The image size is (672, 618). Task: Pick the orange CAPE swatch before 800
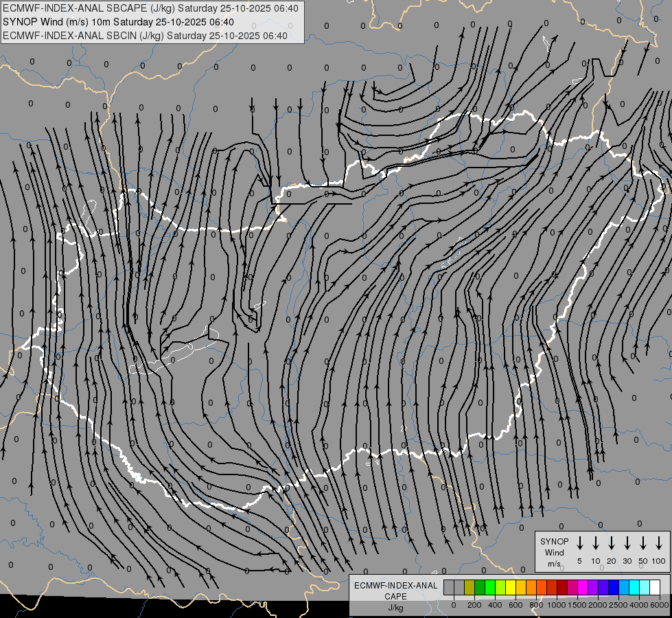coord(531,587)
